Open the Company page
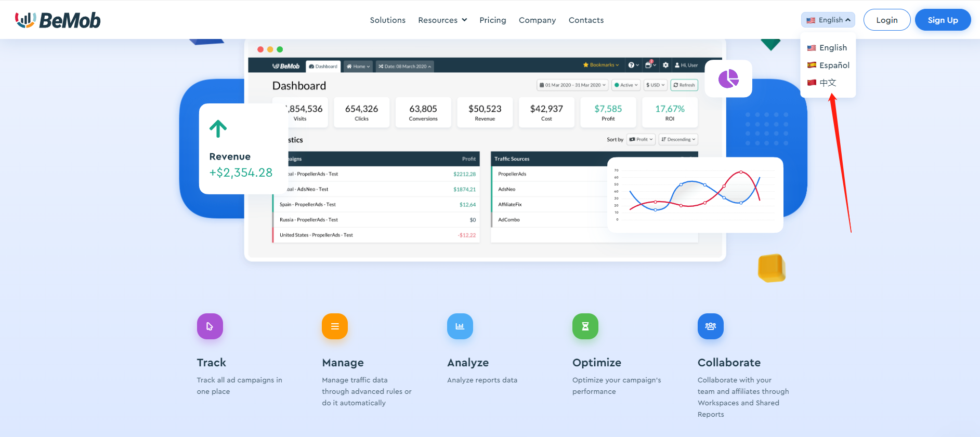The height and width of the screenshot is (437, 980). click(537, 20)
